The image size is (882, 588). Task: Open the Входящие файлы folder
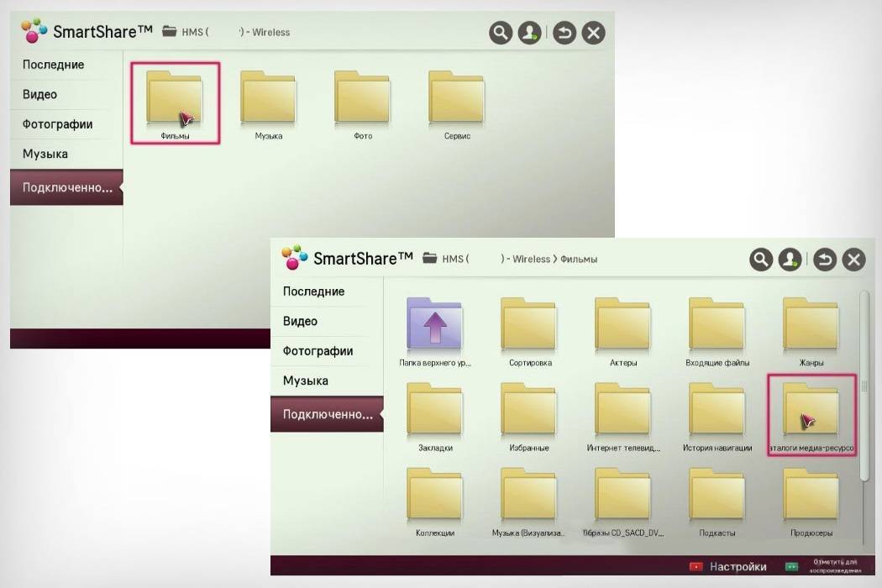[x=717, y=328]
